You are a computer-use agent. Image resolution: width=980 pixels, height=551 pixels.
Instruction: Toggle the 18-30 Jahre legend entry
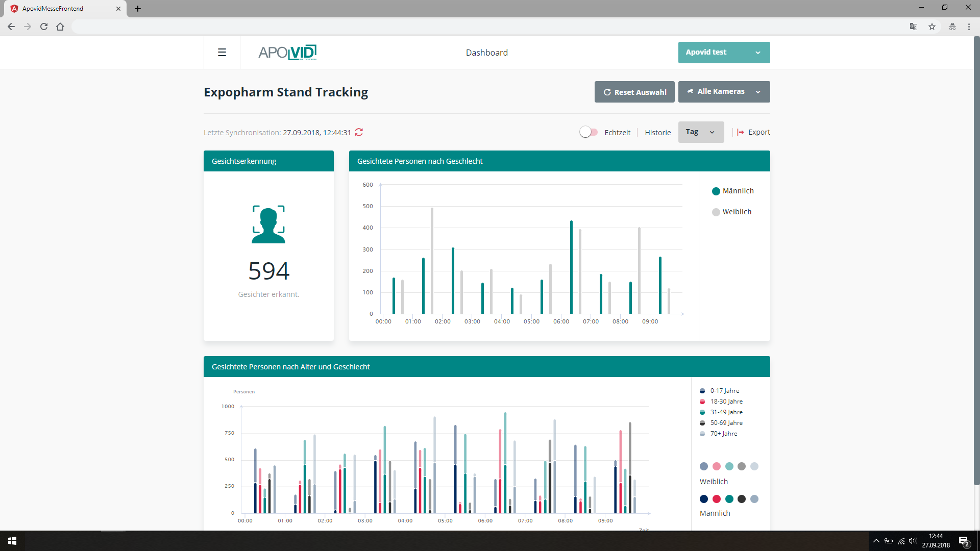pos(721,402)
